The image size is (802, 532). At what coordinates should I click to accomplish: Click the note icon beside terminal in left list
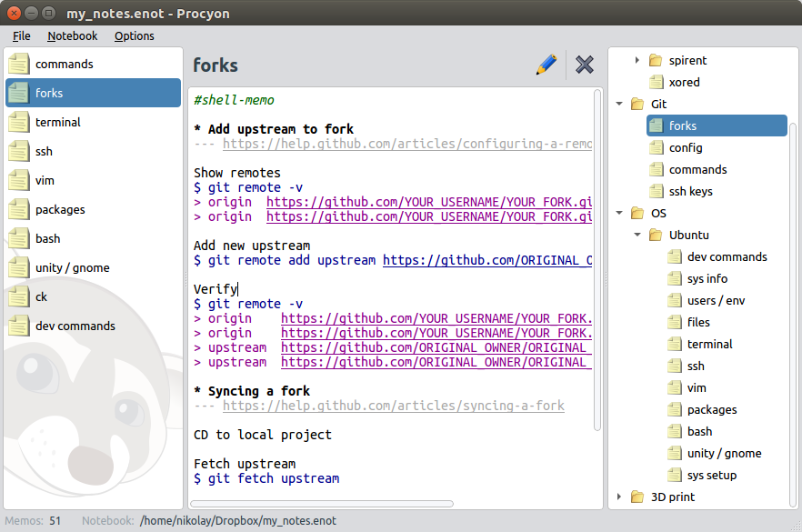(19, 122)
